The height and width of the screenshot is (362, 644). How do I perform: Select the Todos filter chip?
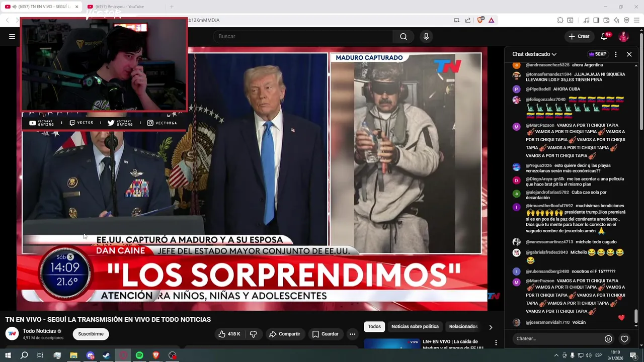(374, 327)
